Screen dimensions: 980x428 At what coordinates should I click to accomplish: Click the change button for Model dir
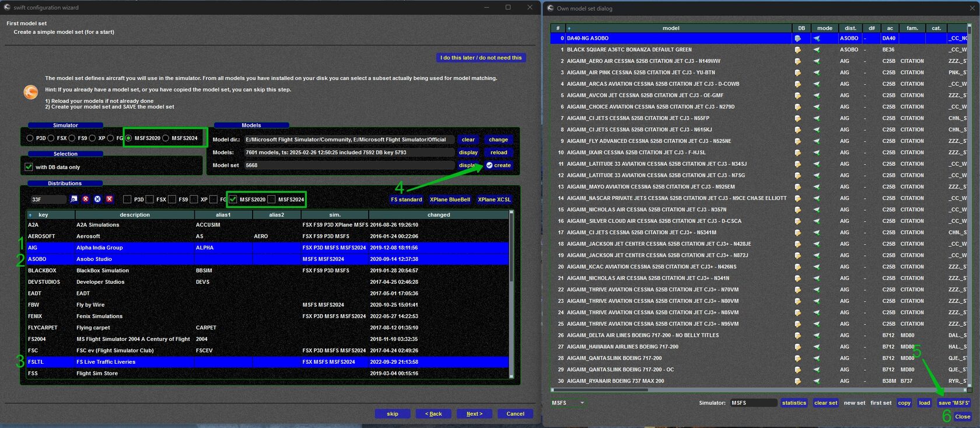(x=499, y=140)
